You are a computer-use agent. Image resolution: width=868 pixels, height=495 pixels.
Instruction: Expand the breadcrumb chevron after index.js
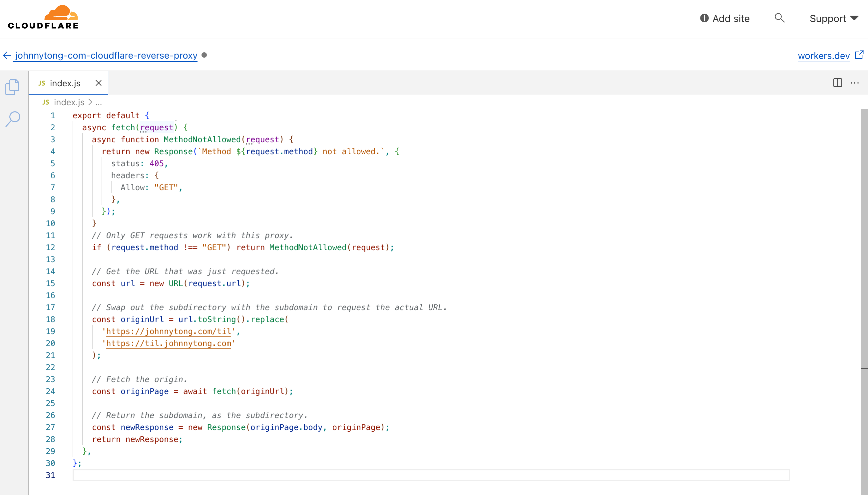(x=90, y=102)
